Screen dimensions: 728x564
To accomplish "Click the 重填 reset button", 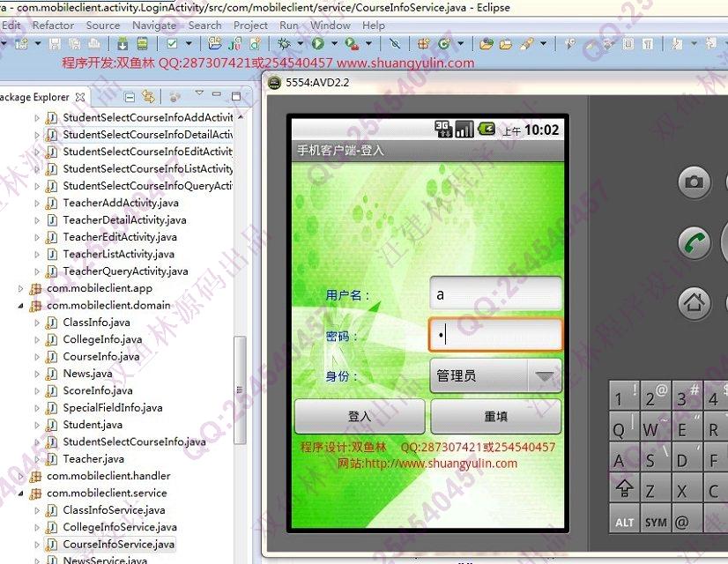I will pyautogui.click(x=495, y=417).
